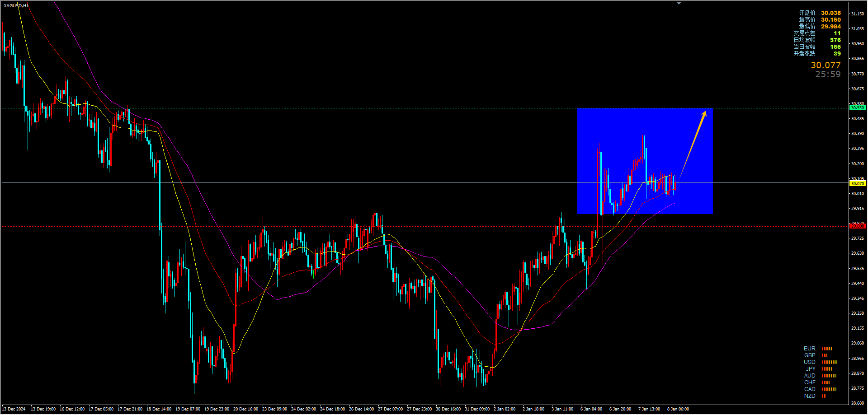Screen dimensions: 868x415
Task: Click the large current price 30.077
Action: click(x=826, y=65)
